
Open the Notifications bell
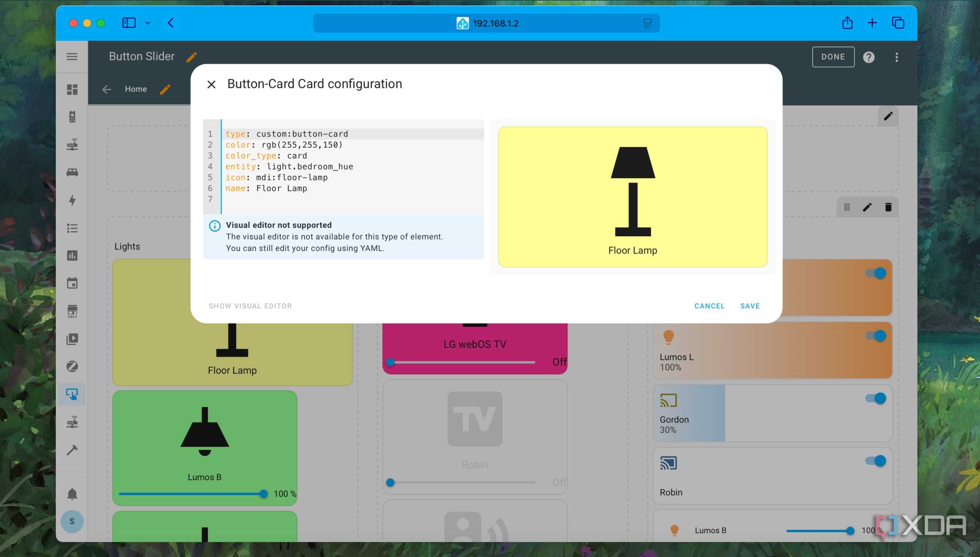coord(72,494)
